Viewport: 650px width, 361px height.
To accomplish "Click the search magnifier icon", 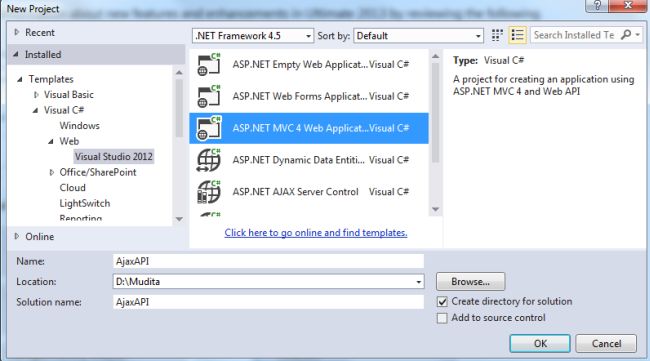I will point(626,35).
